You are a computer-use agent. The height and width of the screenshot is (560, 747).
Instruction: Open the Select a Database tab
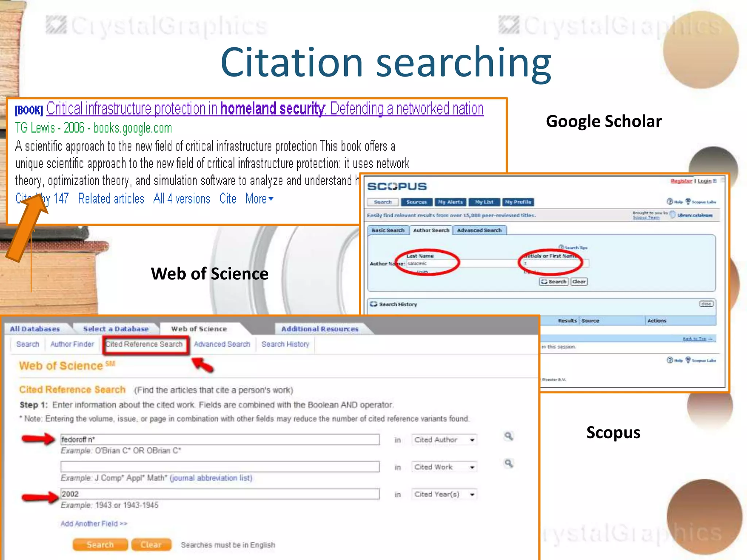point(116,329)
